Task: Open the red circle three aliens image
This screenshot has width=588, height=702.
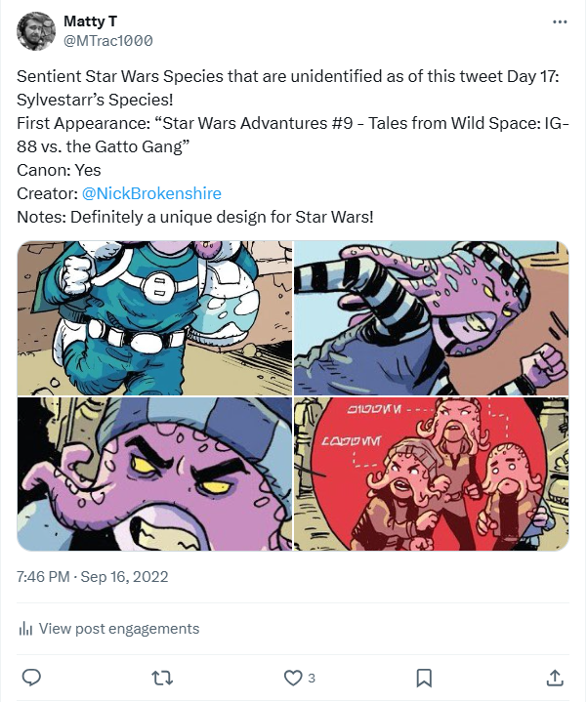Action: click(432, 475)
